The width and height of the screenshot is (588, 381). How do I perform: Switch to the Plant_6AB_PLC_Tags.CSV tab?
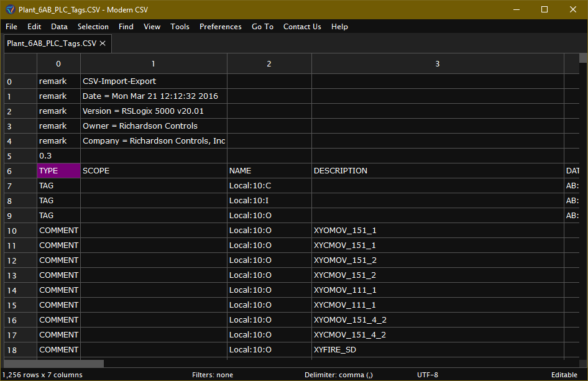(53, 44)
